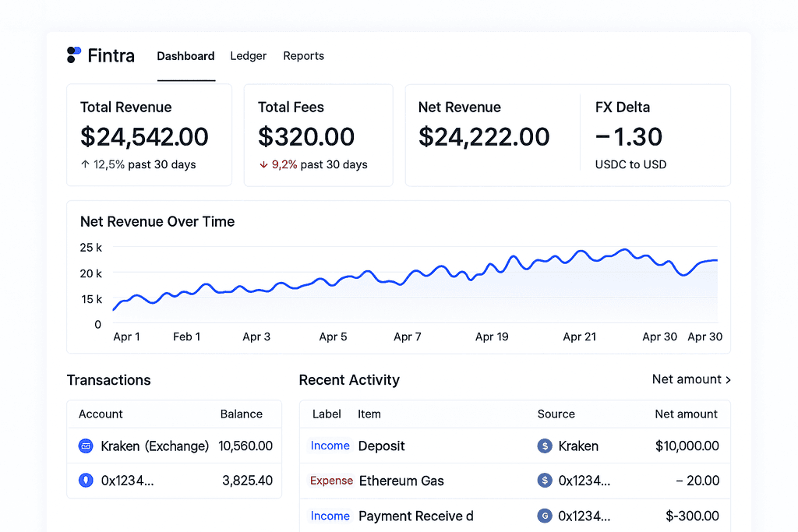The image size is (798, 532).
Task: Click the Total Revenue up arrow icon
Action: pyautogui.click(x=85, y=164)
